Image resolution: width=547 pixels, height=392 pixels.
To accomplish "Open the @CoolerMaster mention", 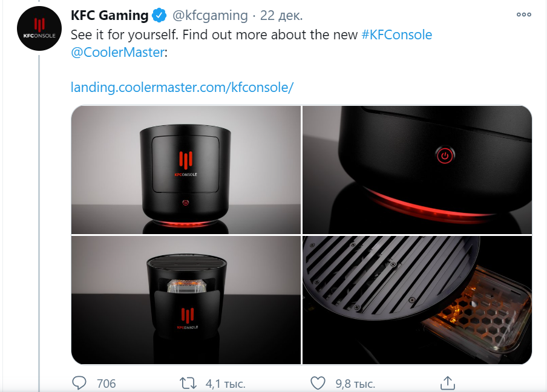I will (x=117, y=53).
